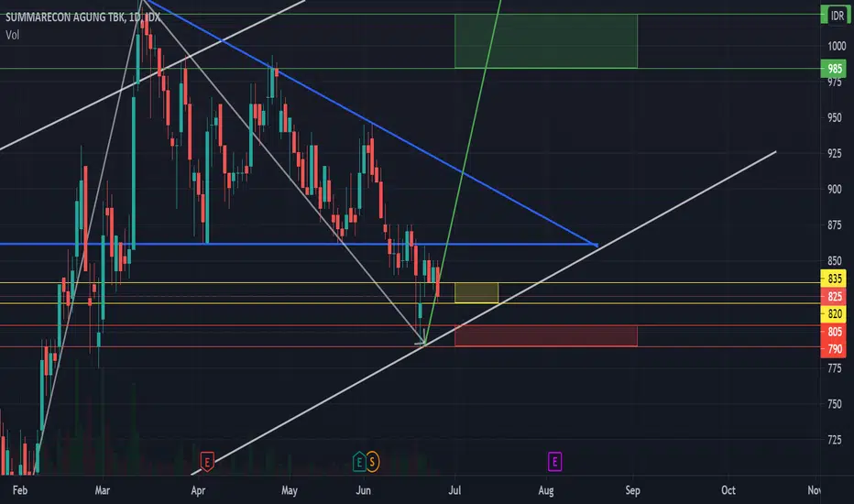This screenshot has height=504, width=854.
Task: Click the Aug label on time axis
Action: point(546,490)
